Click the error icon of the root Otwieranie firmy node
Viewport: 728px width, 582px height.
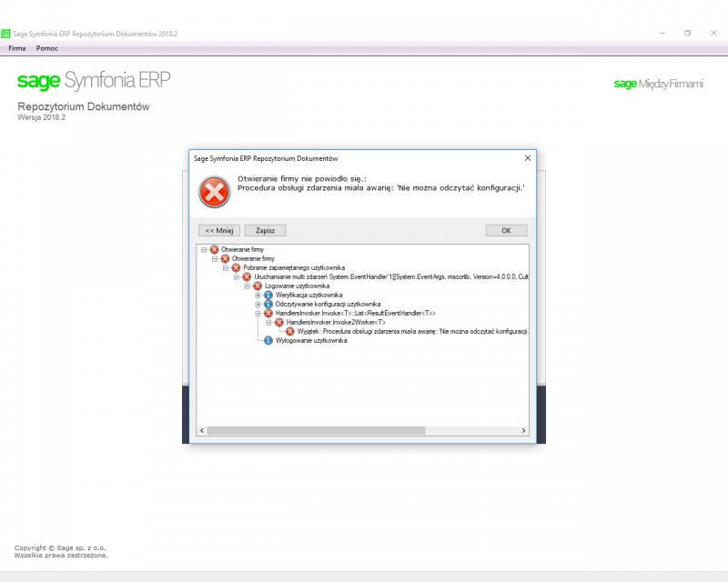point(214,250)
